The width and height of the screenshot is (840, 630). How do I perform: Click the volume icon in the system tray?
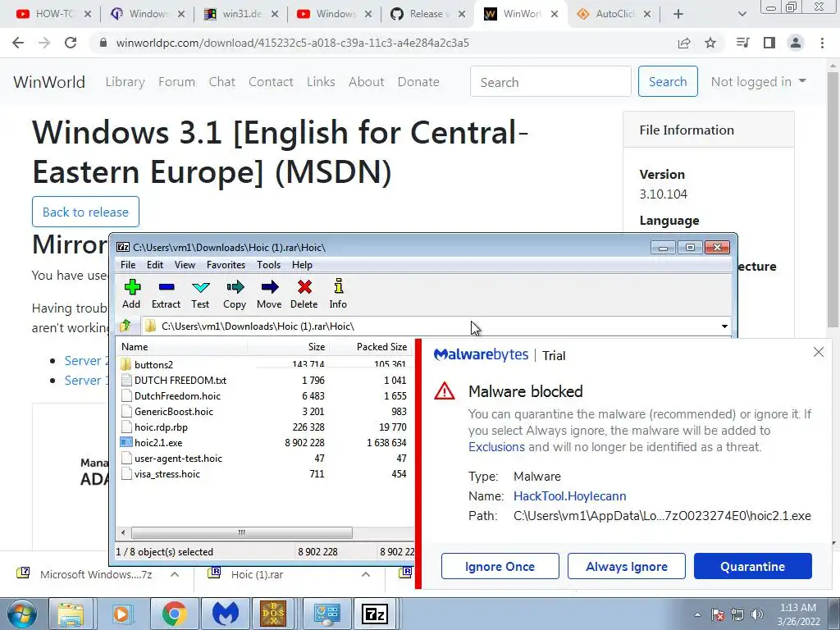click(757, 614)
